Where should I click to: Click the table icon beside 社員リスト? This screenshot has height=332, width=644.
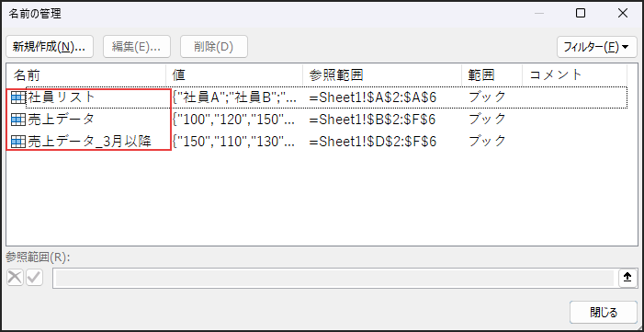18,97
